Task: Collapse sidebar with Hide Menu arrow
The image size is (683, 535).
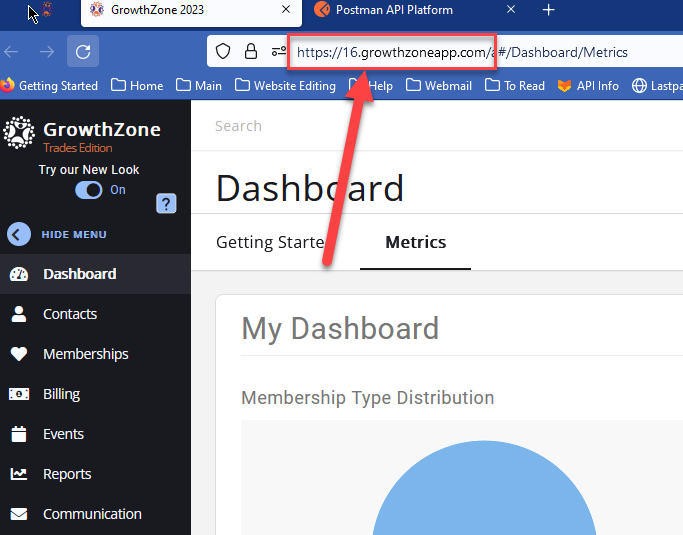Action: coord(18,235)
